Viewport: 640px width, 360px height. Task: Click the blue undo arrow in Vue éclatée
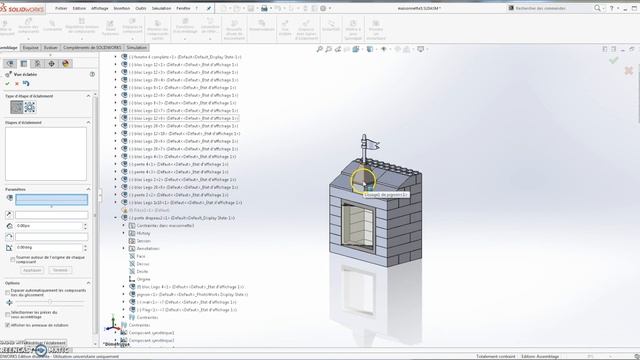tap(26, 84)
